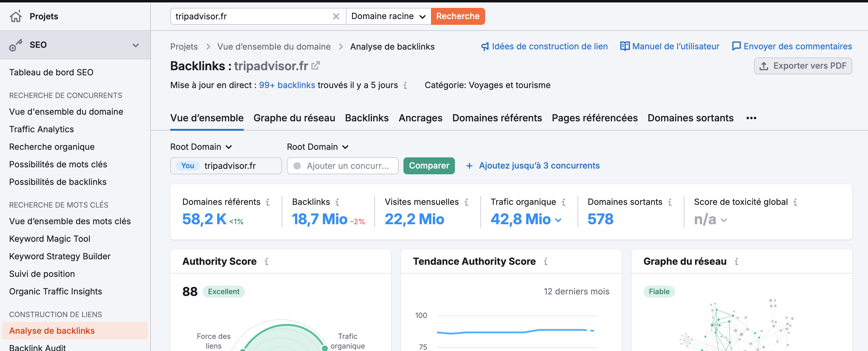Open Vue d'ensemble des mots clés in sidebar
Image resolution: width=868 pixels, height=351 pixels.
(70, 221)
